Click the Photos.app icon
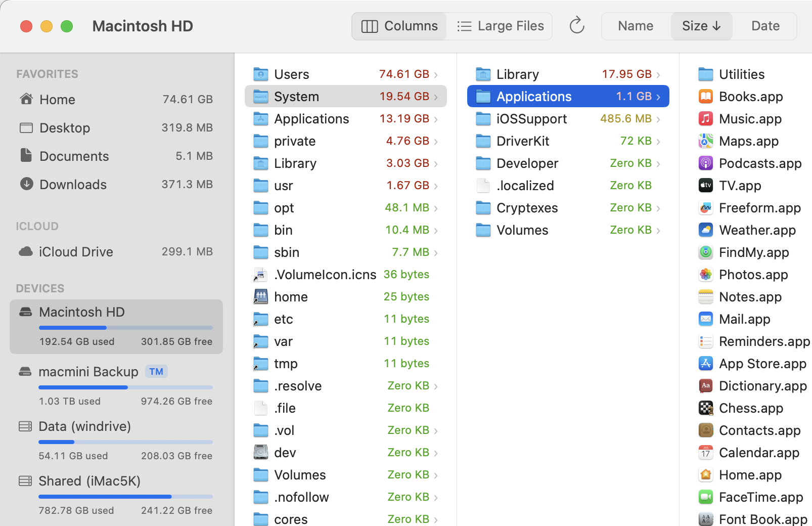Viewport: 812px width, 526px height. coord(706,275)
